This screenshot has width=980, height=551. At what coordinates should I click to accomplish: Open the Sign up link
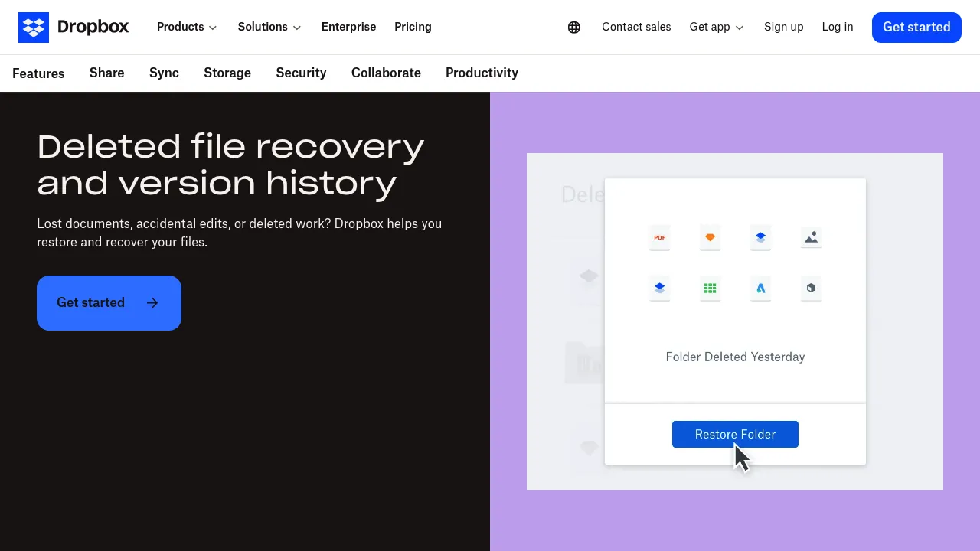[x=784, y=27]
